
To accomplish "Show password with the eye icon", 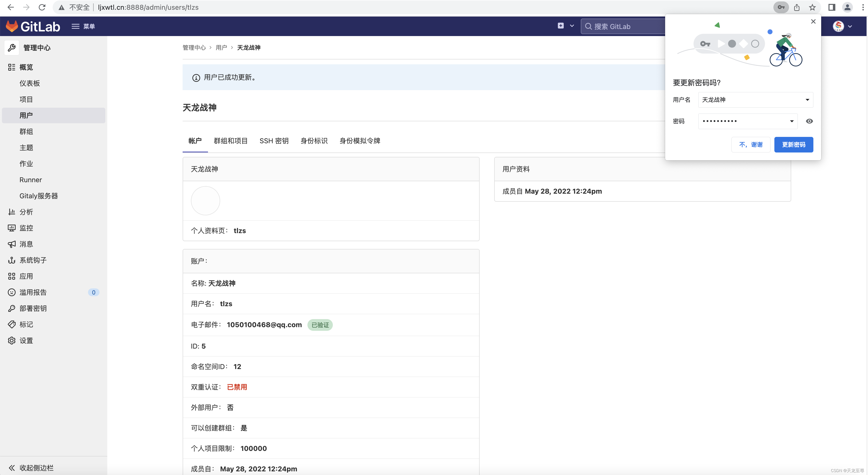I will 809,121.
